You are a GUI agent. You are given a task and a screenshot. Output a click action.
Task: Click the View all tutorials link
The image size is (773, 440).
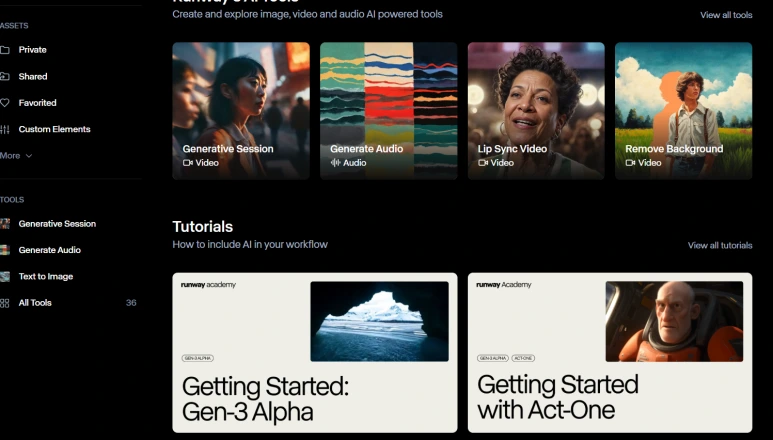(720, 245)
